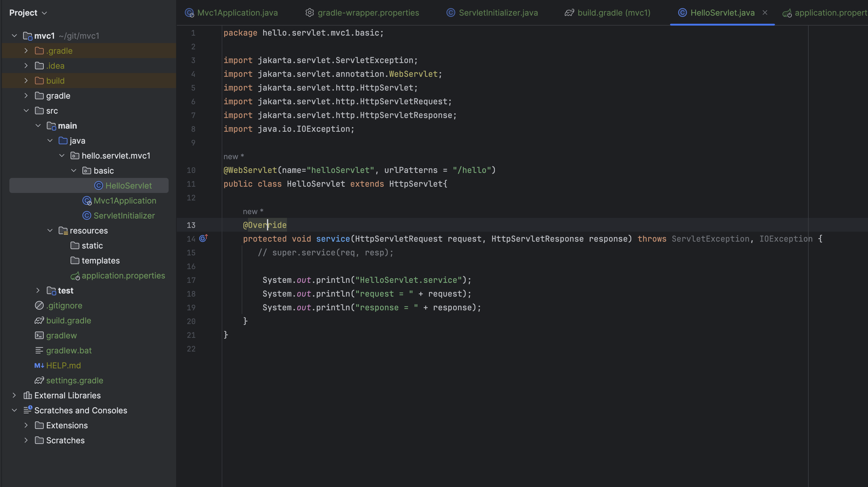The width and height of the screenshot is (868, 487).
Task: Click HELP.md markdown icon
Action: (x=39, y=366)
